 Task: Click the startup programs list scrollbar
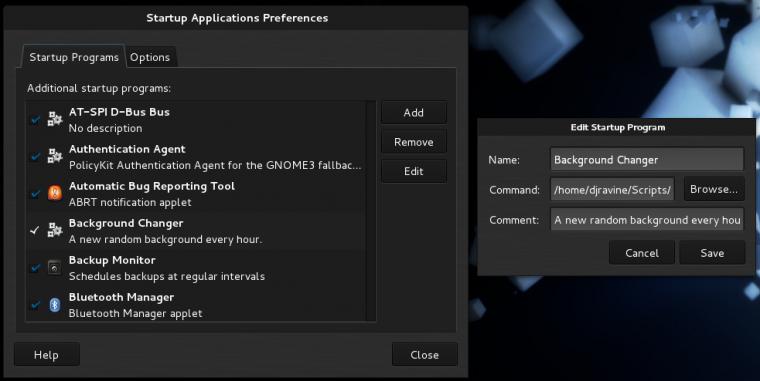click(x=371, y=210)
